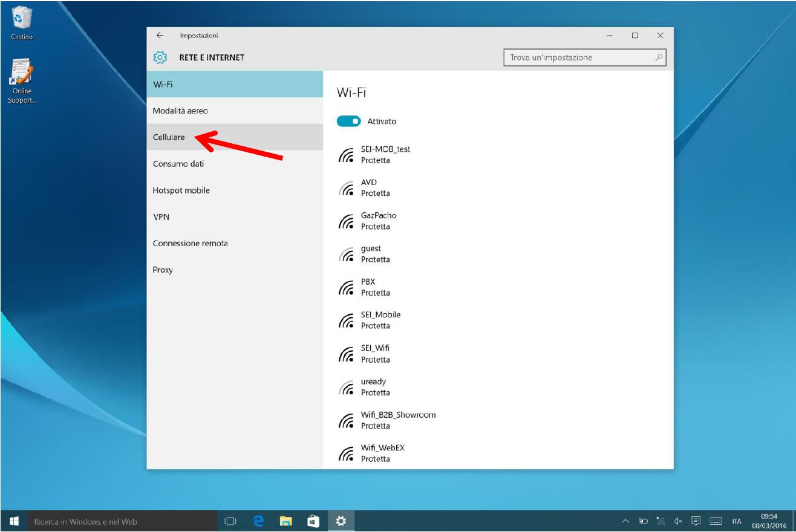Select the SEI_Mobile network name
Viewport: 796px width, 532px height.
pos(380,315)
